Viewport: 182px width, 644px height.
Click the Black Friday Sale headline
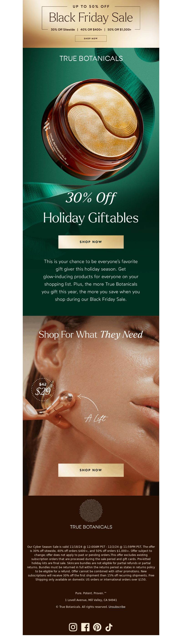(x=91, y=18)
